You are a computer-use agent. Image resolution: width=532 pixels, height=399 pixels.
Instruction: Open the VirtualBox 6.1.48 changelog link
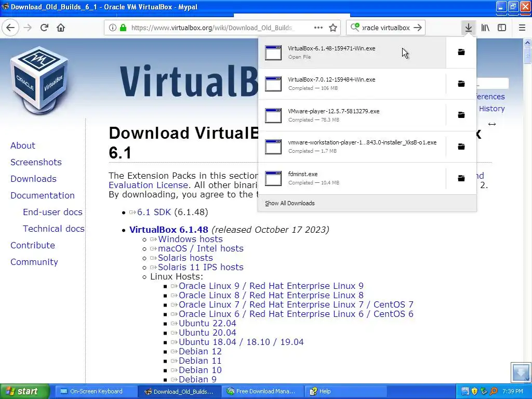169,230
